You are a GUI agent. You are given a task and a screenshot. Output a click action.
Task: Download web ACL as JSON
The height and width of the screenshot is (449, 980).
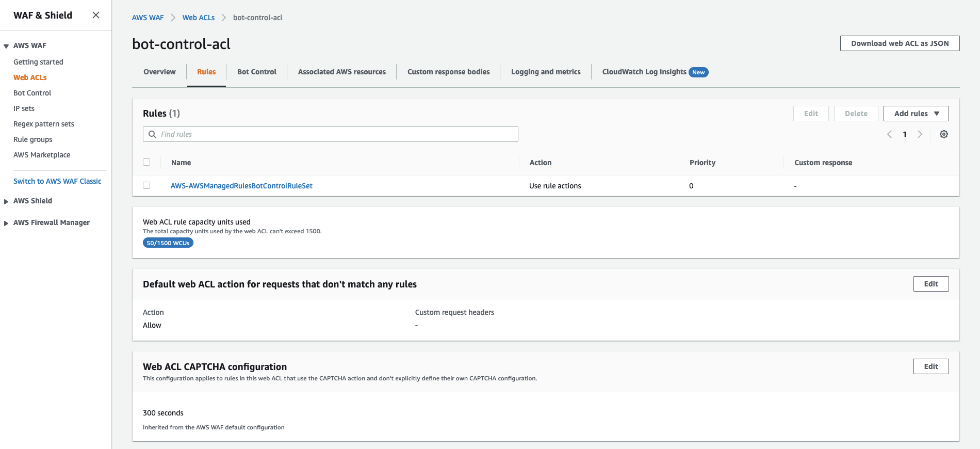point(900,43)
